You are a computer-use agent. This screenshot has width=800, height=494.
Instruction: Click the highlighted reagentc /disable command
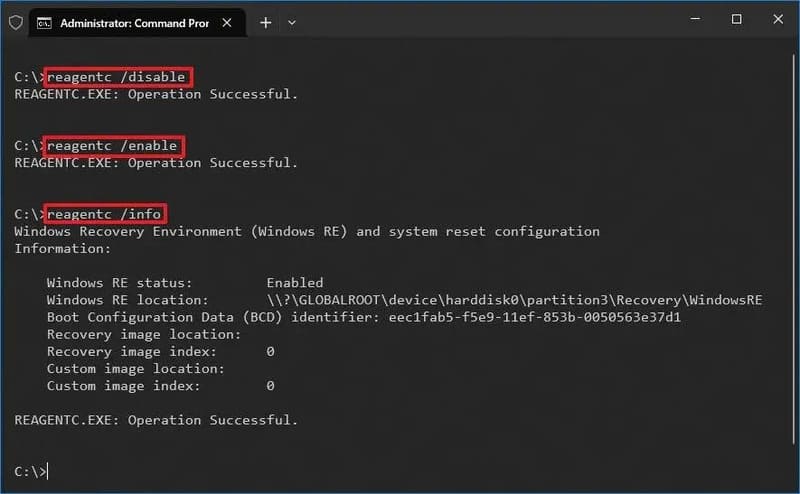pos(118,77)
